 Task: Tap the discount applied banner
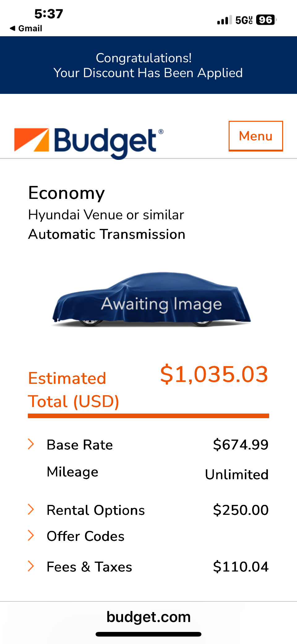click(x=148, y=65)
